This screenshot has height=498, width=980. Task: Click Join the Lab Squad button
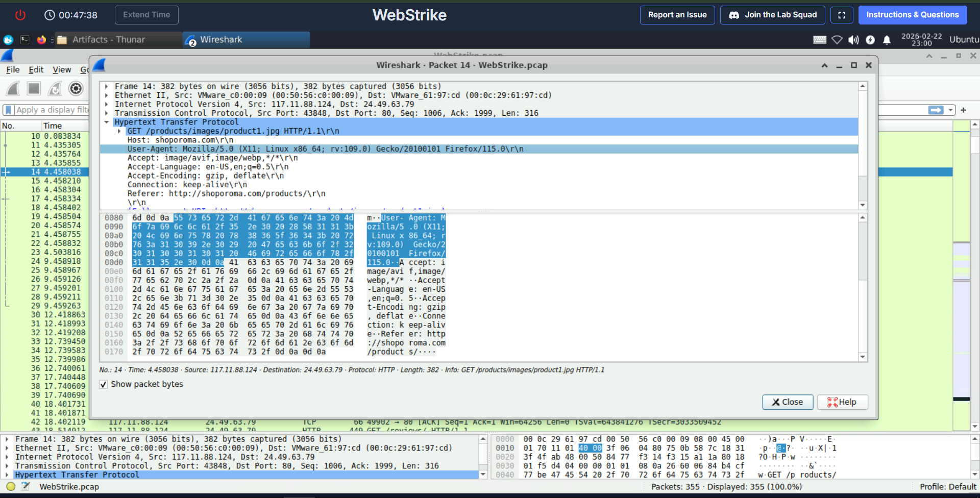point(773,15)
